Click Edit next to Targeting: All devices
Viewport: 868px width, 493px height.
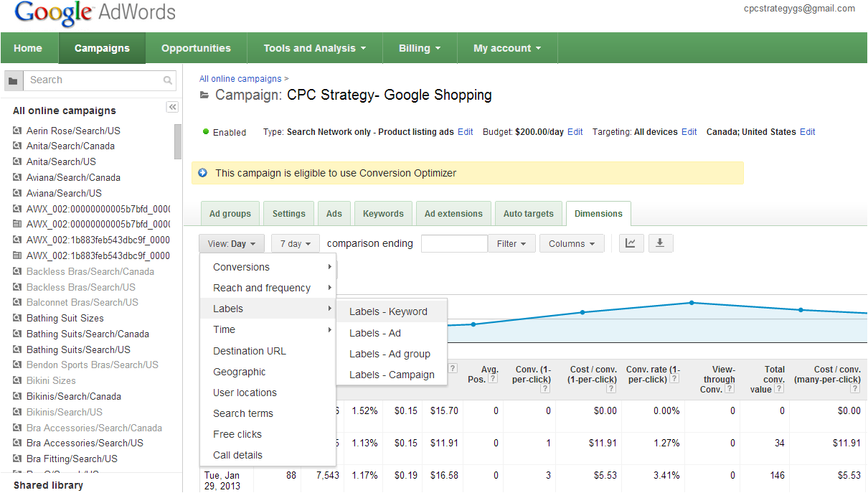pyautogui.click(x=689, y=132)
